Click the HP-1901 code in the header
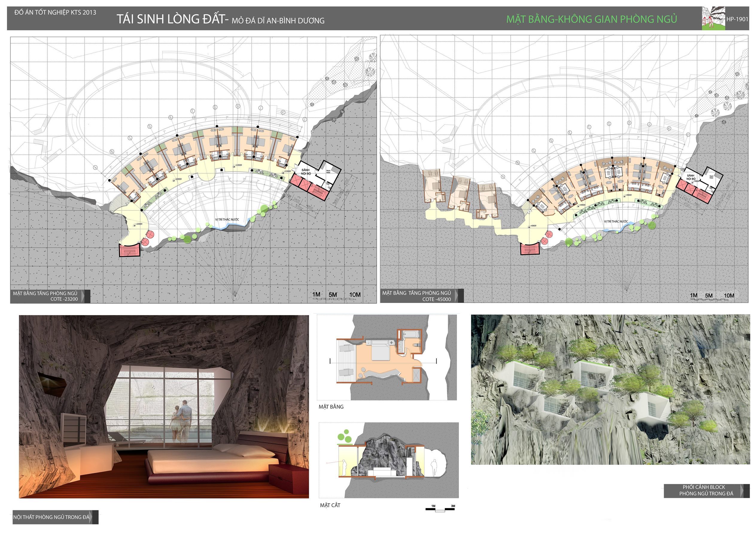The height and width of the screenshot is (535, 756). click(x=737, y=19)
